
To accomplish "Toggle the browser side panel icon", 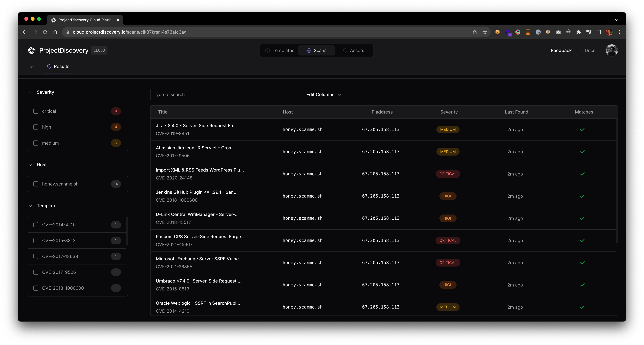I will pyautogui.click(x=599, y=32).
